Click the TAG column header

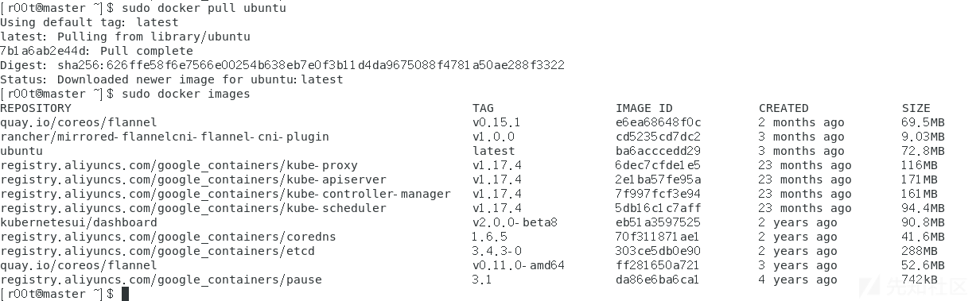tap(483, 108)
